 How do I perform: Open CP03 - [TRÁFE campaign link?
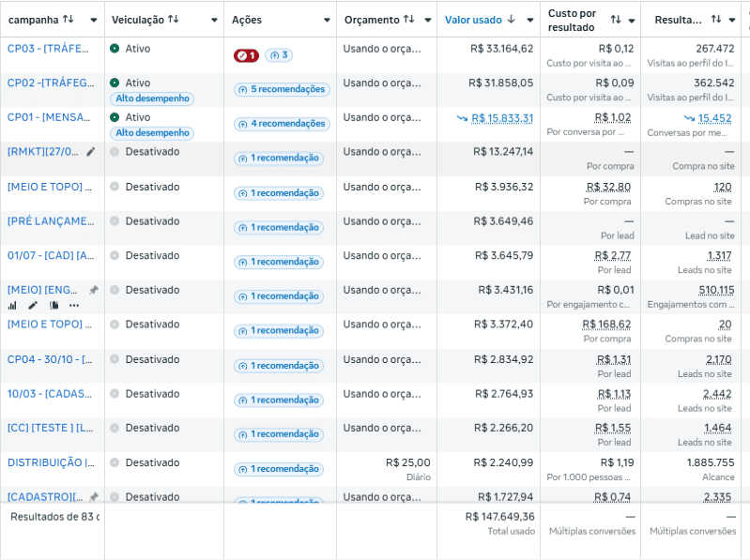(x=51, y=49)
